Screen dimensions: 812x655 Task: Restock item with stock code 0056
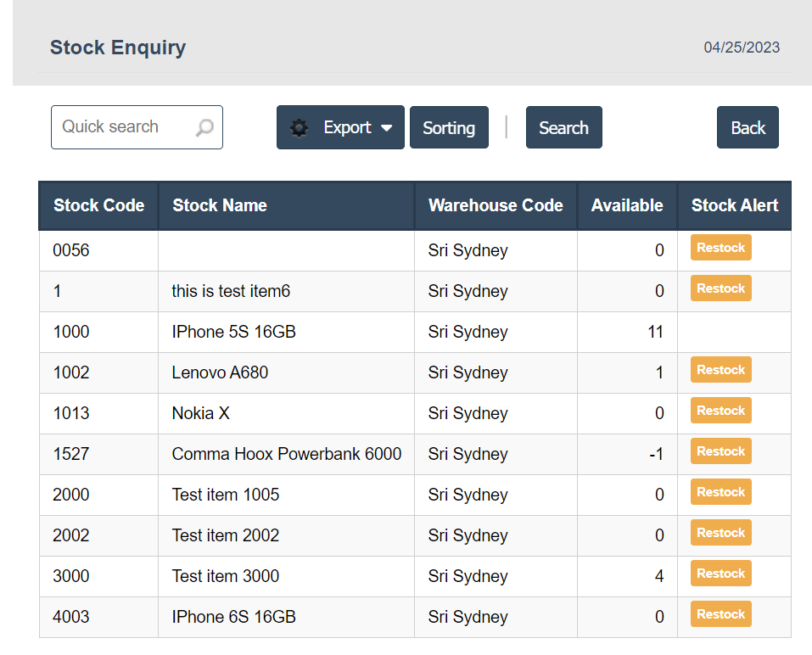(720, 248)
